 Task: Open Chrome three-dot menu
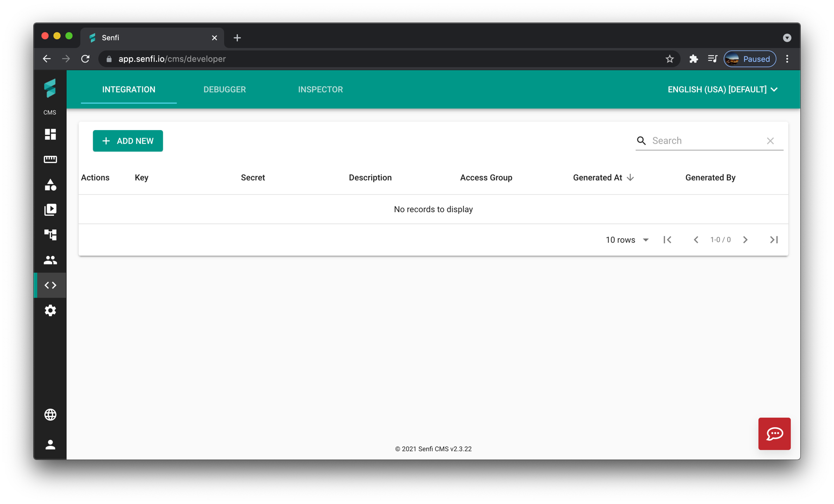[787, 59]
